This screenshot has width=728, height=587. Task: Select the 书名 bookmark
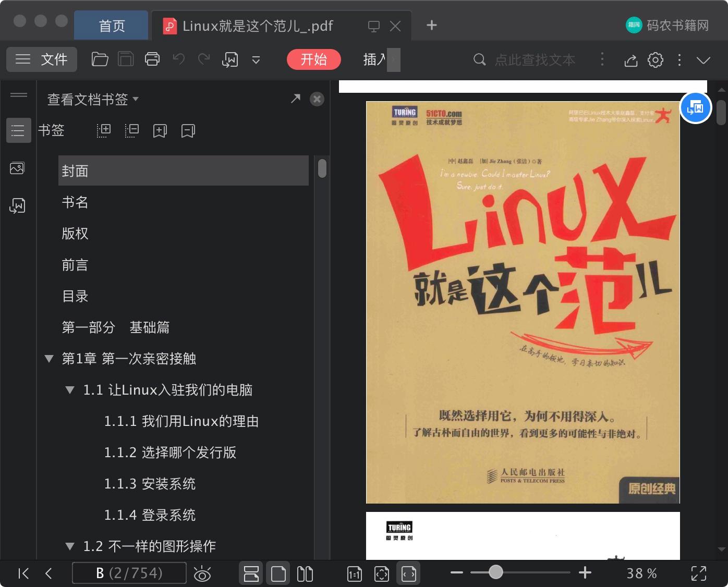(75, 202)
